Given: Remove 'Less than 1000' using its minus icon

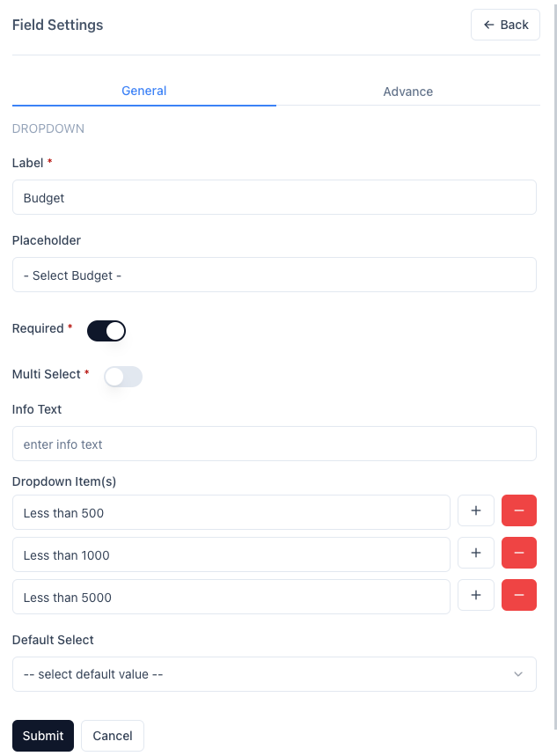Looking at the screenshot, I should coord(519,553).
